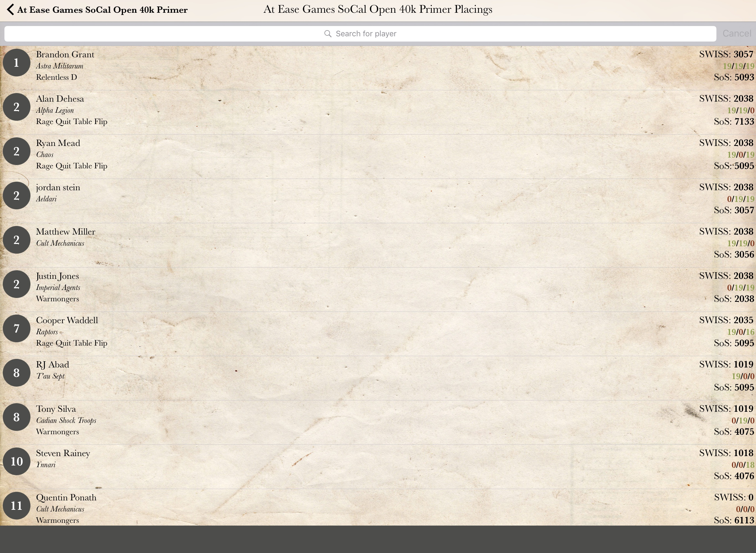
Task: Open player Tony Silva
Action: pyautogui.click(x=56, y=409)
